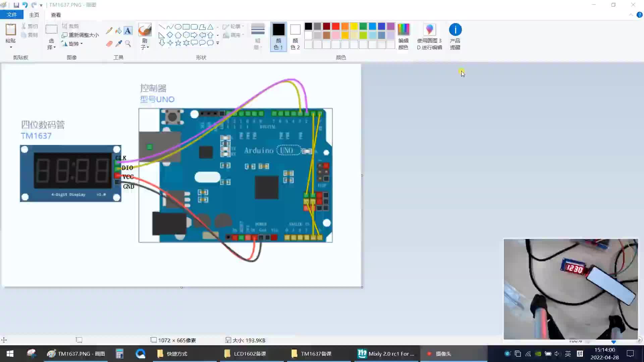Image resolution: width=644 pixels, height=362 pixels.
Task: Select Color 2 (颜色 2) box
Action: 295,37
